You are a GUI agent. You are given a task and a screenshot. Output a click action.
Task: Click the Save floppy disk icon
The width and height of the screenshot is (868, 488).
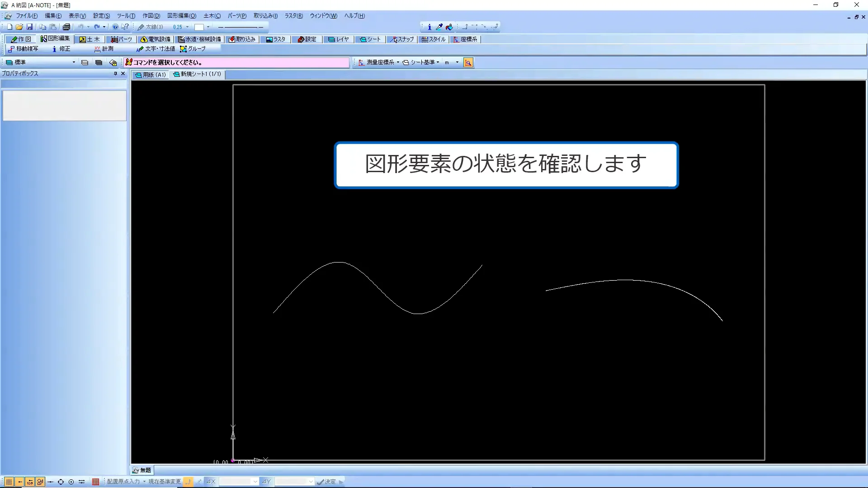coord(29,27)
